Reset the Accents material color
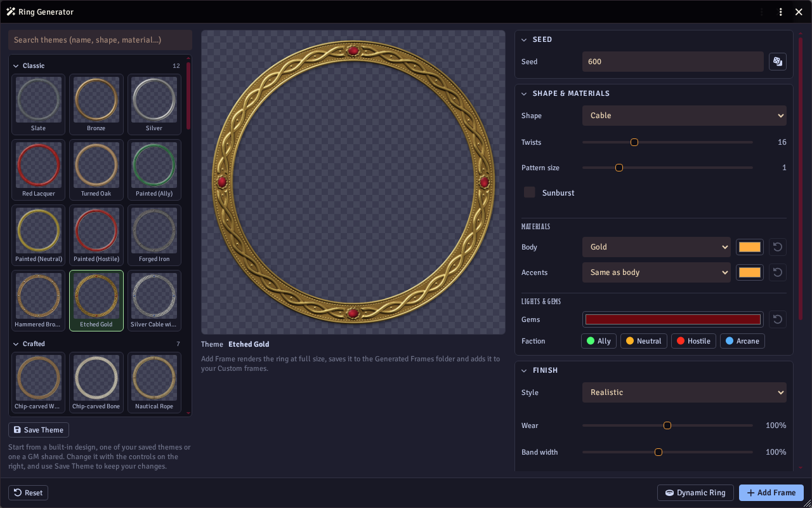Viewport: 812px width, 508px height. (x=777, y=272)
